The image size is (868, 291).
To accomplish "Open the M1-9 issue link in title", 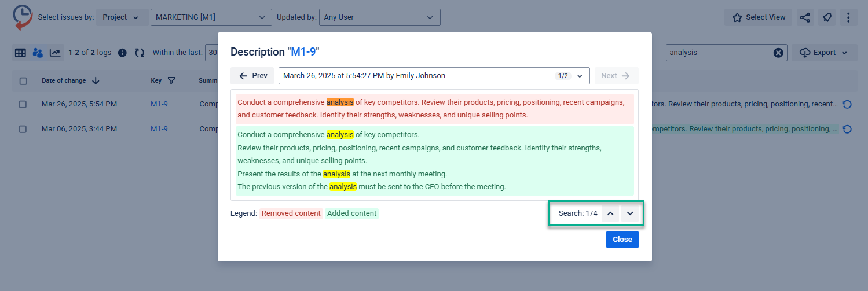I will tap(303, 52).
